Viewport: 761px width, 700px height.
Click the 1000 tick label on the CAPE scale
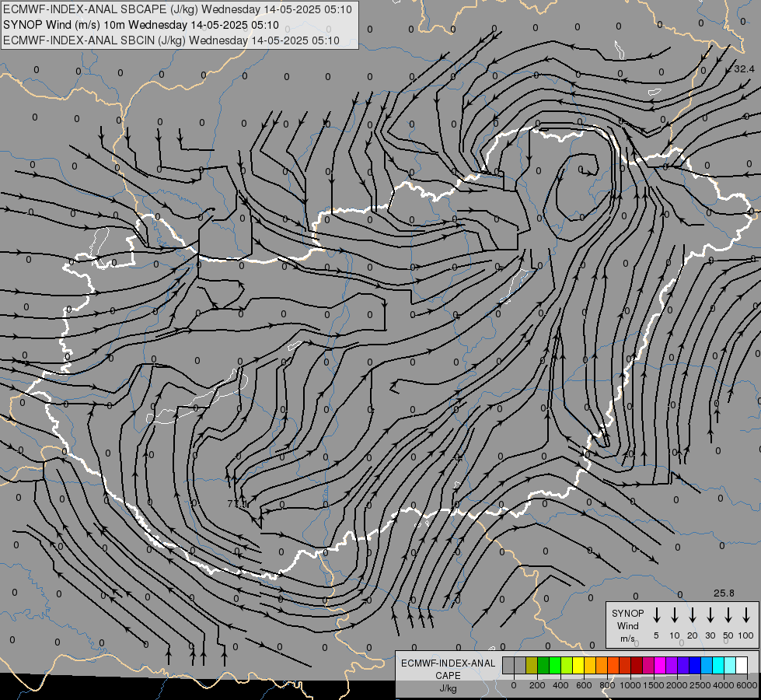click(630, 685)
